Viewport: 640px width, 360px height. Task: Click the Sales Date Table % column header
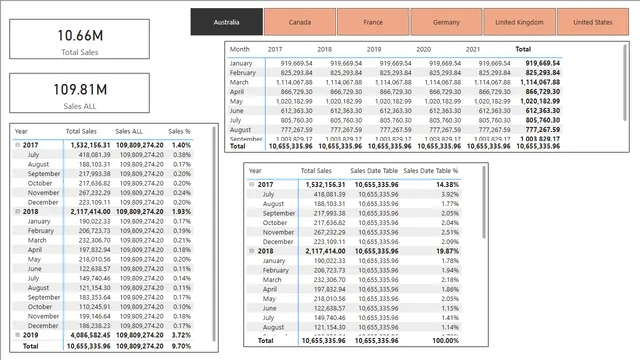pos(431,171)
